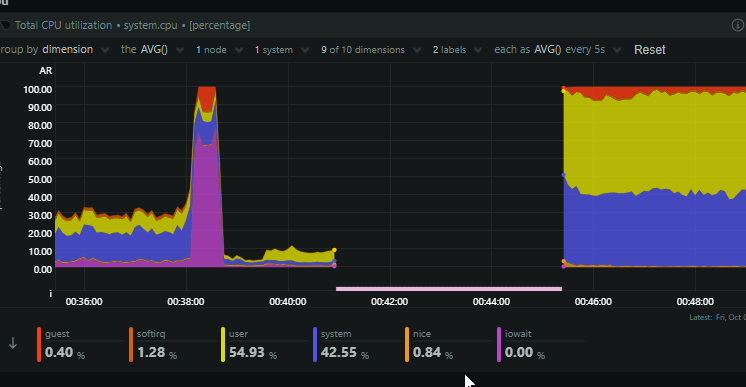Click the info row label 'i'
Screen dimensions: 746x387
(x=50, y=293)
